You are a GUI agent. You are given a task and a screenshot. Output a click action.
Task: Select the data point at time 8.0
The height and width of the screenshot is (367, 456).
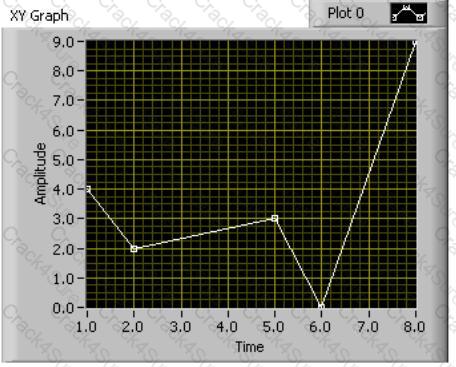coord(415,43)
